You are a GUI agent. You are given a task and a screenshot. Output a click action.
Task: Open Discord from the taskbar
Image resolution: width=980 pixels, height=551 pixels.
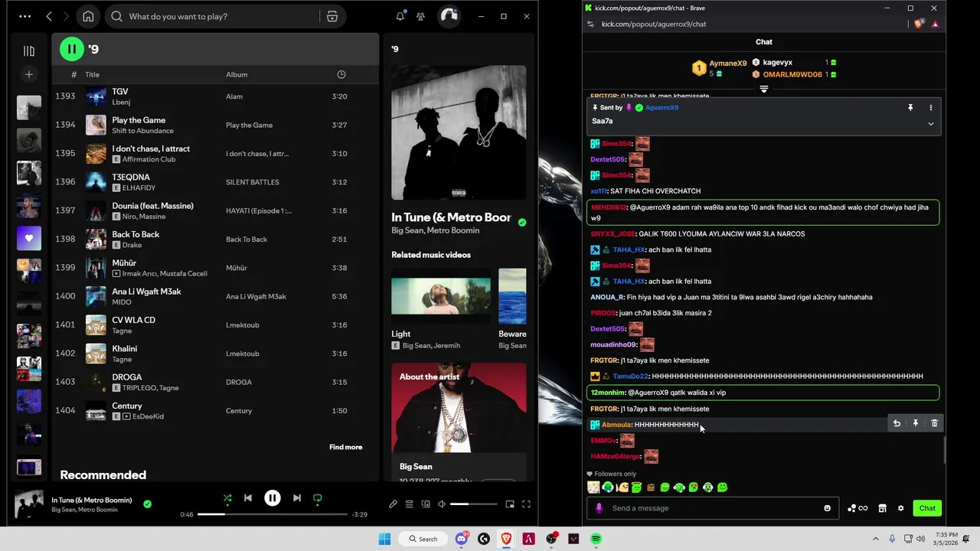point(462,539)
